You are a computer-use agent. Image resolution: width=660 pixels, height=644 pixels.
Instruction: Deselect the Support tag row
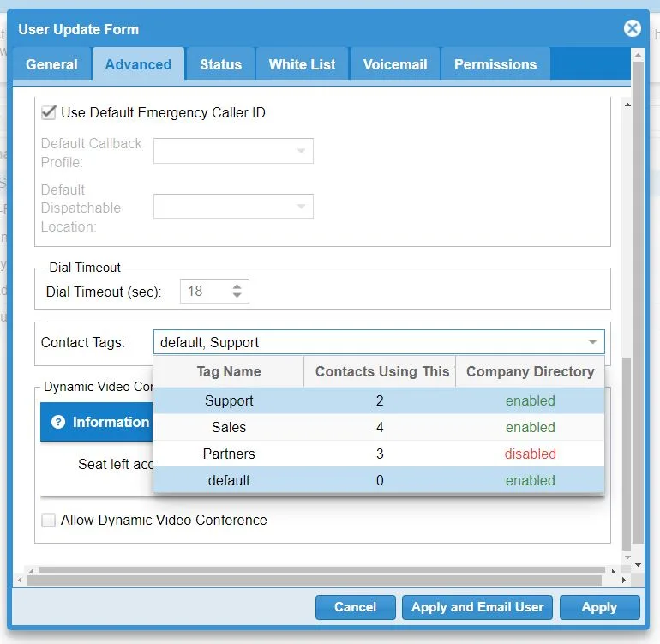pos(379,400)
